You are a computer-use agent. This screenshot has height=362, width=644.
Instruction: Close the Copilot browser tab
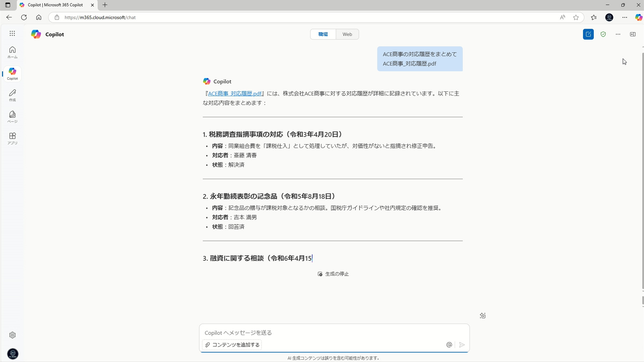[x=92, y=5]
